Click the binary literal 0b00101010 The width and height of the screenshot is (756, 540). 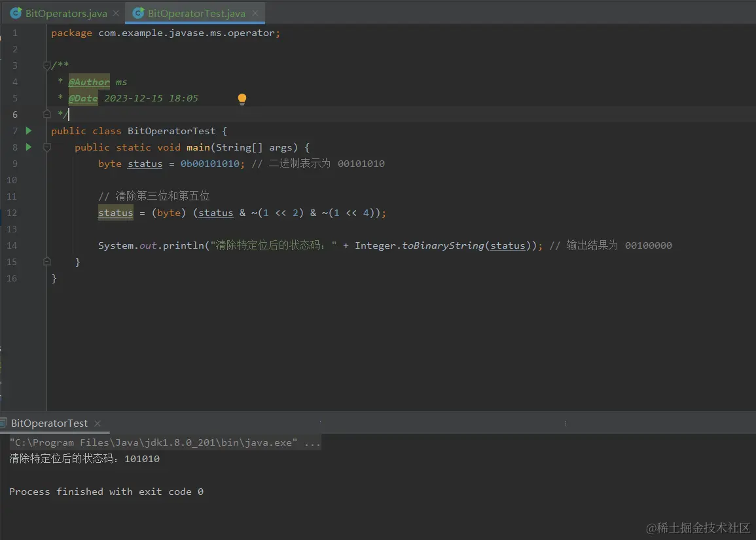[x=209, y=164]
